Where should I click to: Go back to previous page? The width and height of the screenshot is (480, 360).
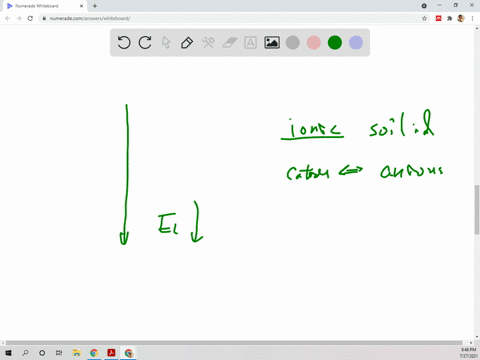click(8, 18)
